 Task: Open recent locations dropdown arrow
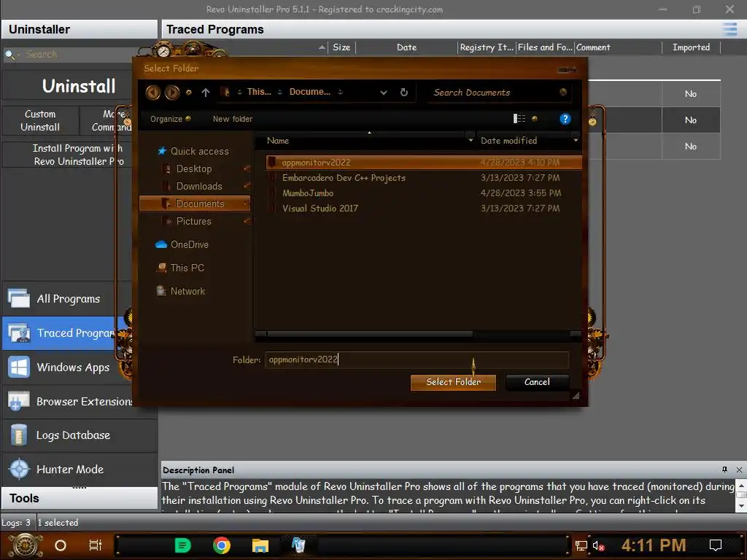pyautogui.click(x=189, y=93)
